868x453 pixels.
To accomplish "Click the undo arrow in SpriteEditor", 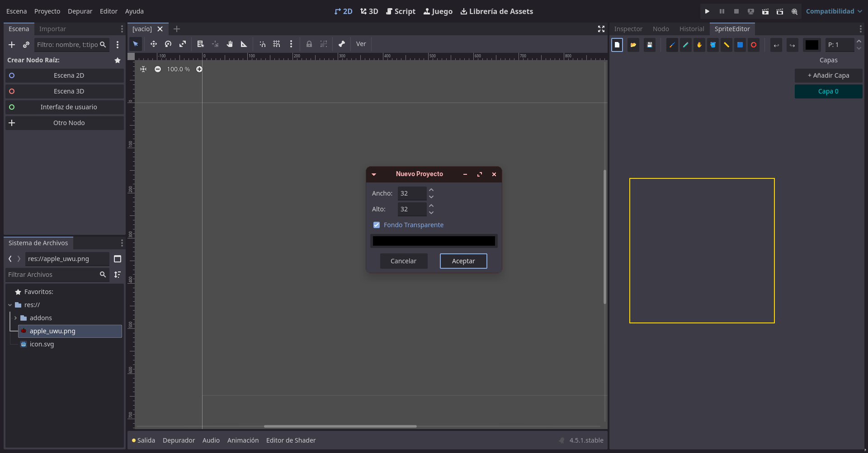I will tap(776, 45).
